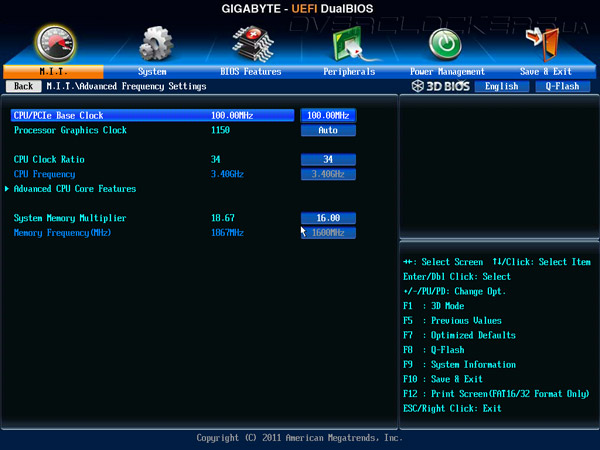Click the F10 : Save & Exit help line
This screenshot has width=600, height=450.
click(x=443, y=379)
